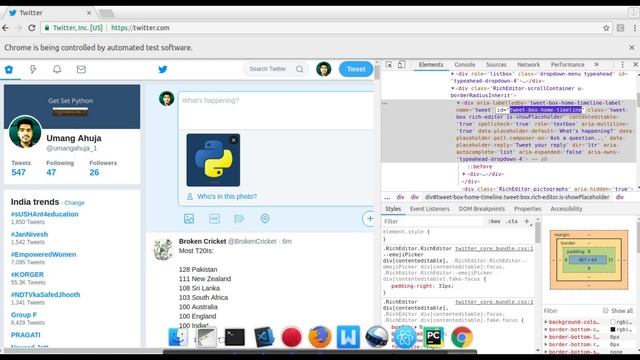The width and height of the screenshot is (640, 360).
Task: Click Change next to India trends
Action: click(74, 203)
